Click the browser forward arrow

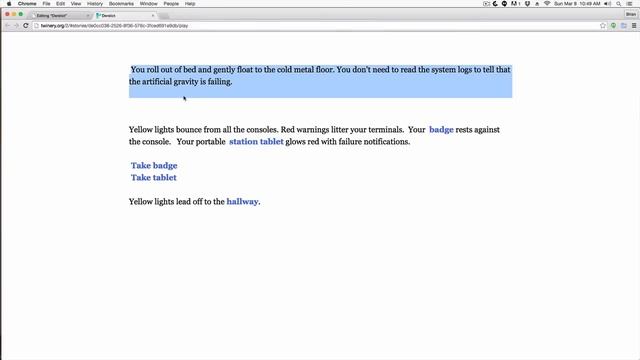point(16,26)
